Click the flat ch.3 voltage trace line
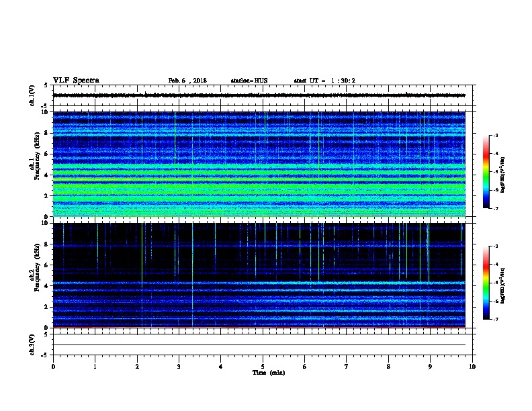 259,345
